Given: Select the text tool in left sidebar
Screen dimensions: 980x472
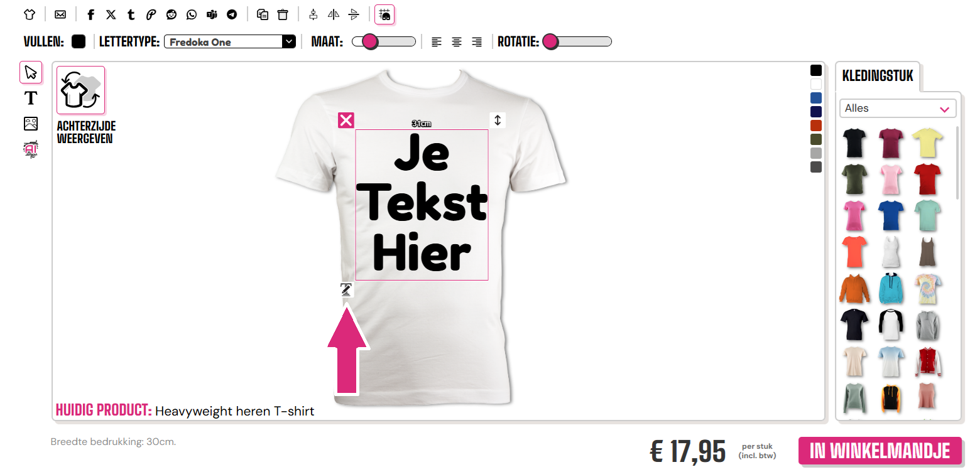Looking at the screenshot, I should tap(31, 98).
